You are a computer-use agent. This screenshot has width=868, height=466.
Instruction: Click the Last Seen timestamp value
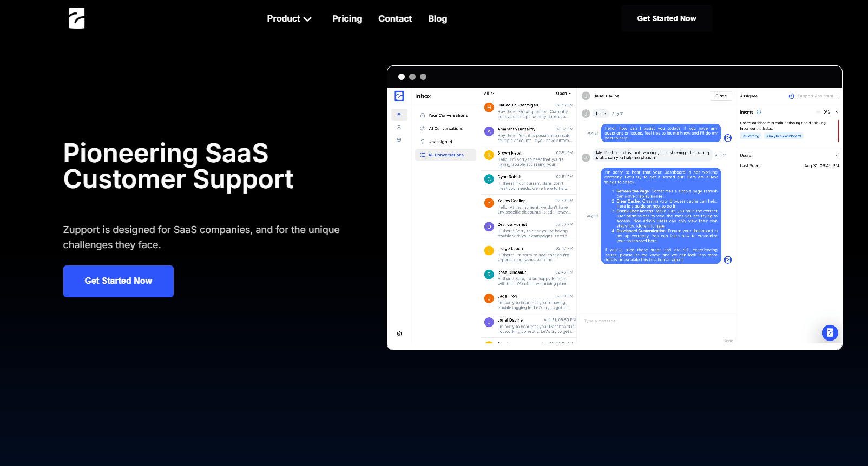coord(821,166)
